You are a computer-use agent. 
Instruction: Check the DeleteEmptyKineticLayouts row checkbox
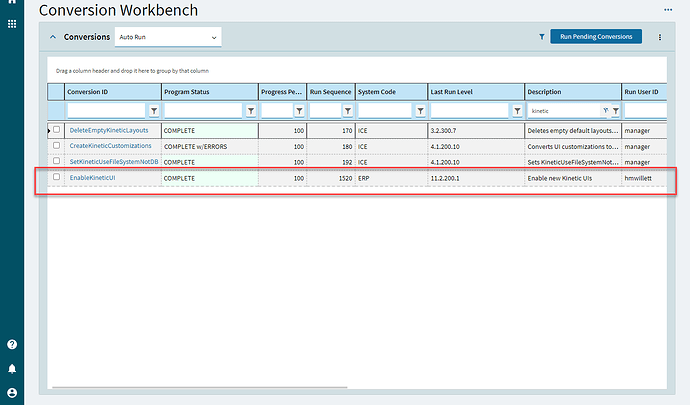56,129
